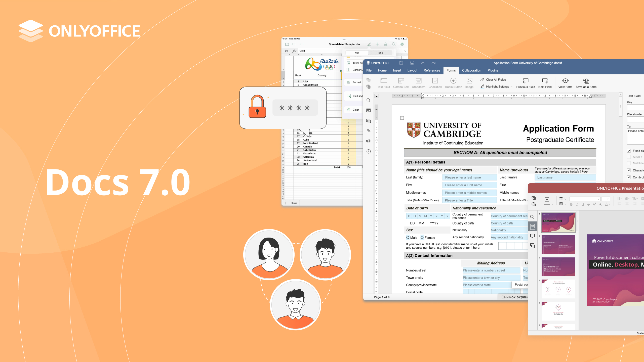Select the Male radio button
Image resolution: width=644 pixels, height=362 pixels.
click(408, 238)
